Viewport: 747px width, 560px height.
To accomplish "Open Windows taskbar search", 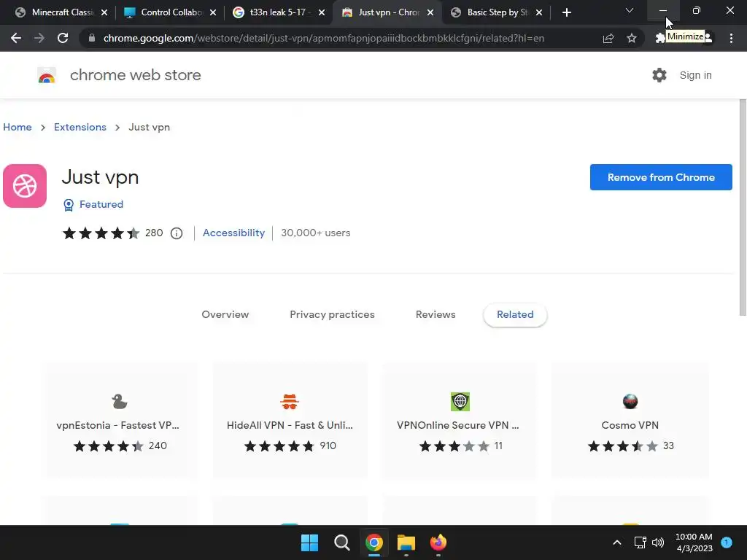I will [x=341, y=542].
